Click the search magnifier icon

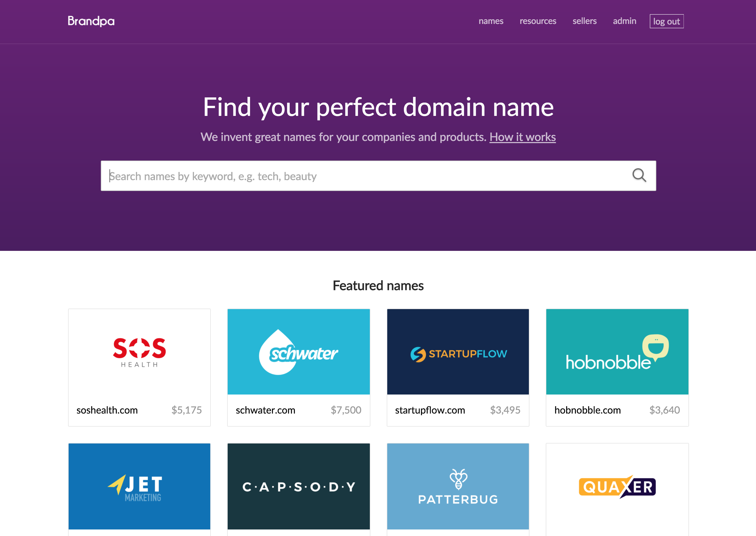(639, 175)
